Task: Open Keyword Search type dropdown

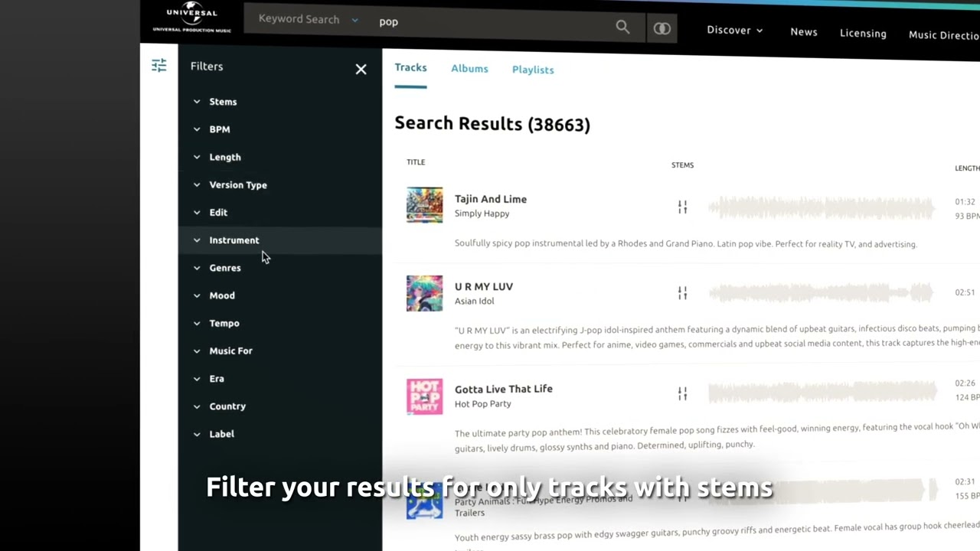Action: pos(308,19)
